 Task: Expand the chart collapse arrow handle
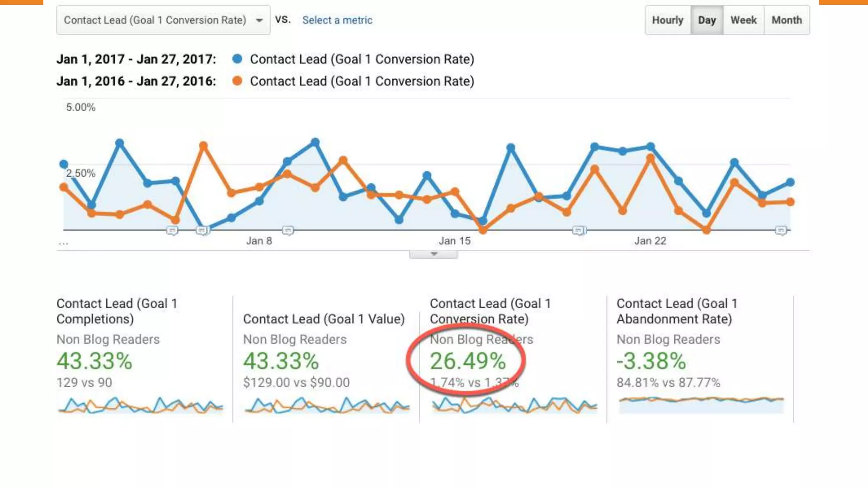click(x=433, y=254)
